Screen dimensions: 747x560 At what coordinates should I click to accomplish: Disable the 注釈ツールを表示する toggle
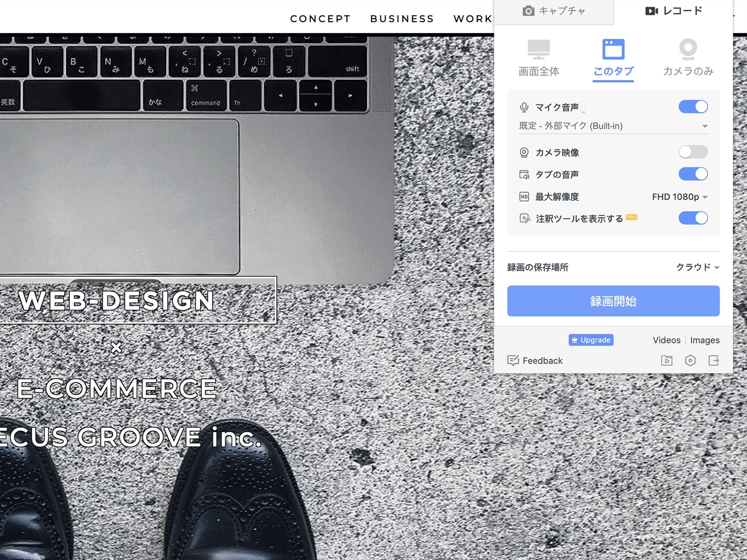click(x=694, y=219)
